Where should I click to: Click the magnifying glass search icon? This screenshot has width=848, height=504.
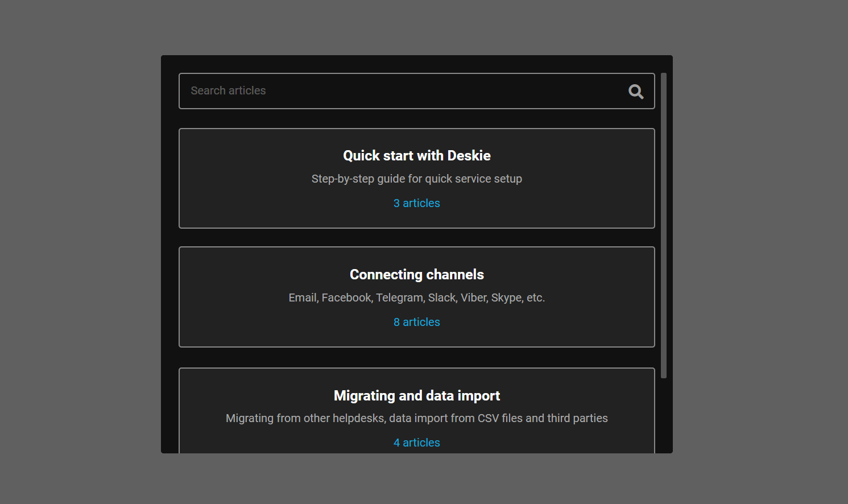(636, 92)
